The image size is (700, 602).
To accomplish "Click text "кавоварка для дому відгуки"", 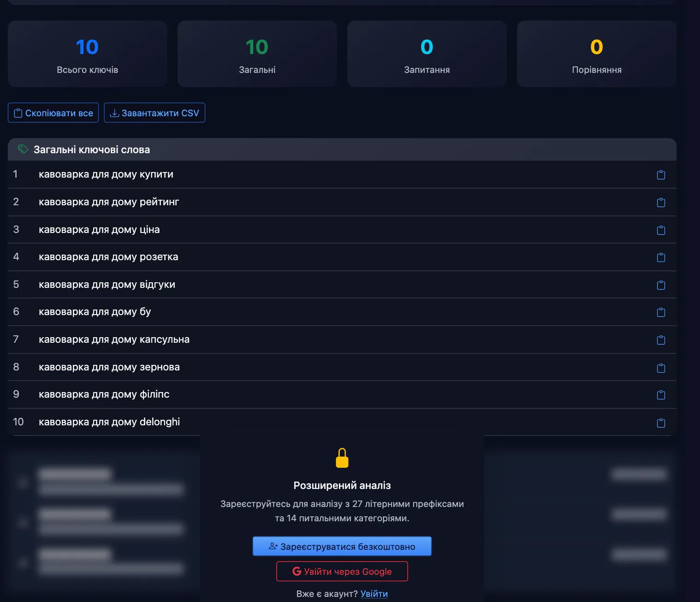I will (107, 285).
